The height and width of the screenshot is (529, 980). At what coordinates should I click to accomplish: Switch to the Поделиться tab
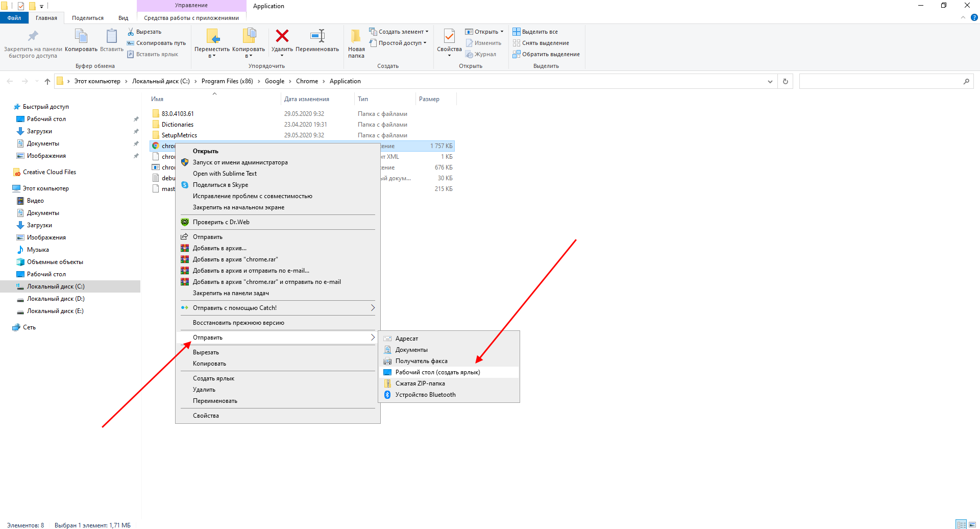(x=88, y=18)
